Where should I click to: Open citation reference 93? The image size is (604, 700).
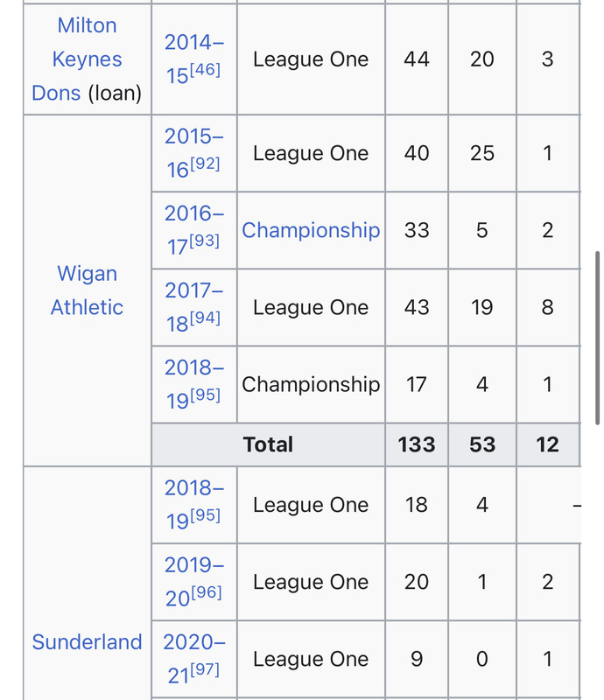[205, 241]
